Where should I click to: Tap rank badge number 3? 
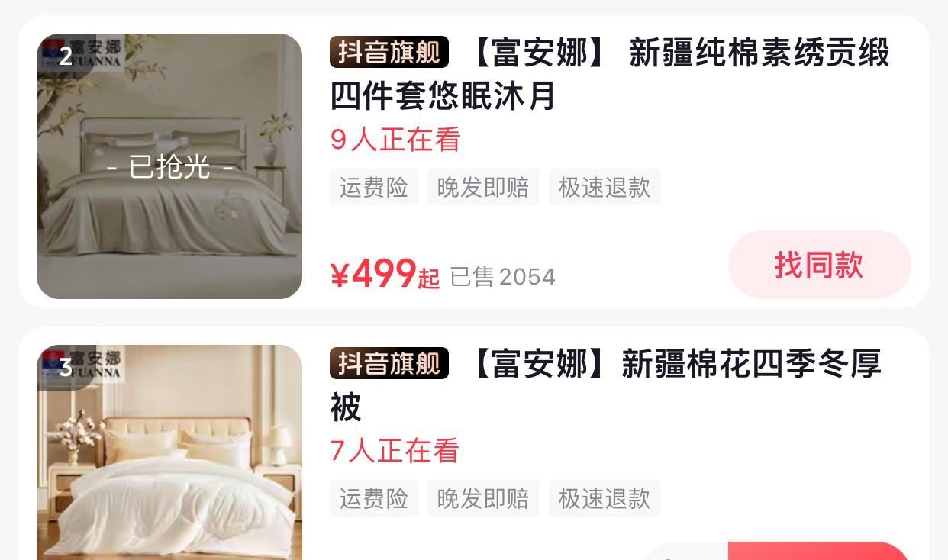point(66,367)
